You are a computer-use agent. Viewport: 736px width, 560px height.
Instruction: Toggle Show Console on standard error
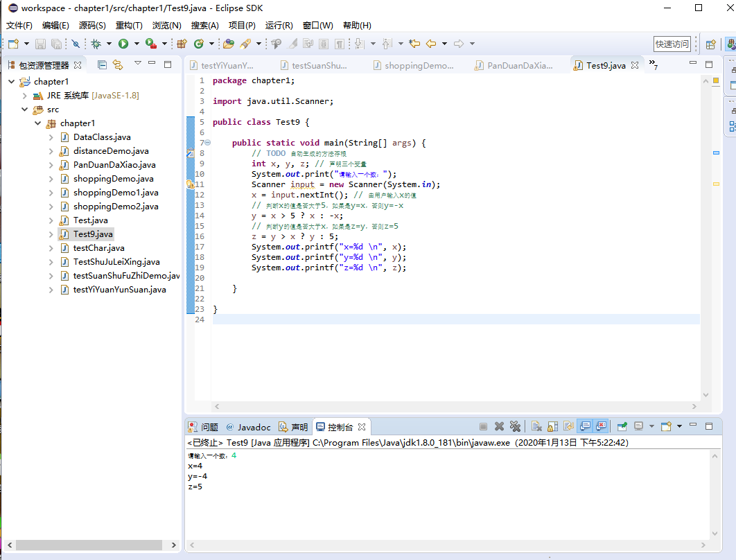coord(601,426)
